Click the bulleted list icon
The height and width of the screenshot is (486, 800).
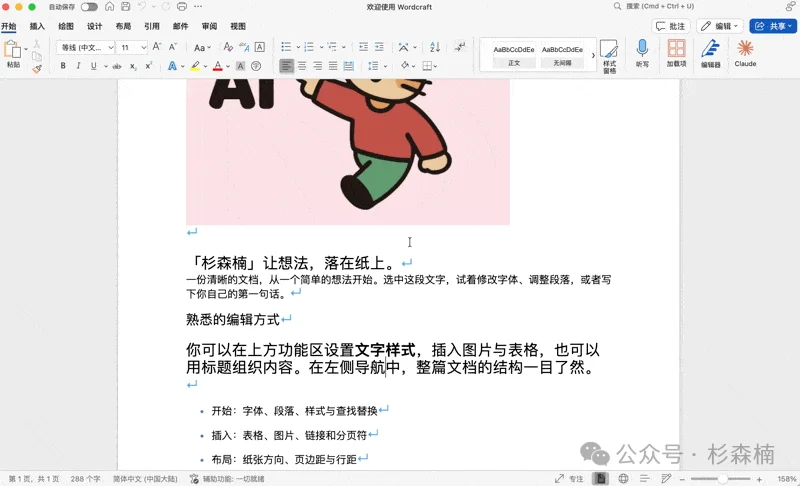pyautogui.click(x=286, y=47)
